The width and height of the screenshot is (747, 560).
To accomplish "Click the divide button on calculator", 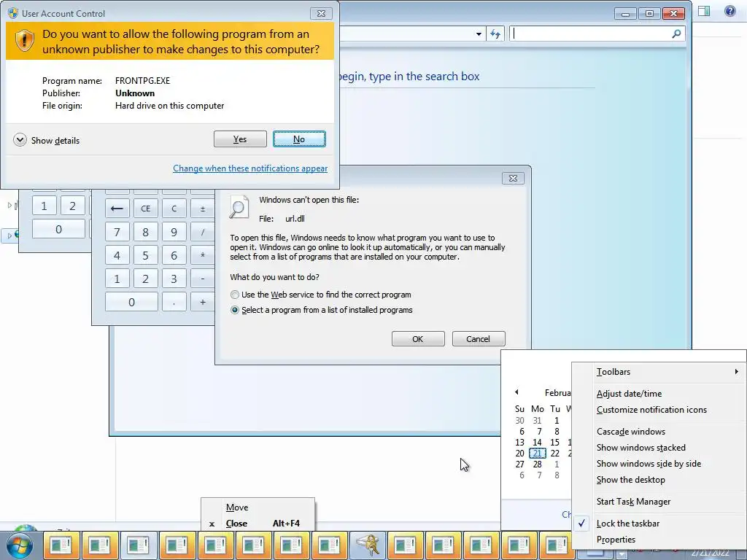I will coord(203,232).
